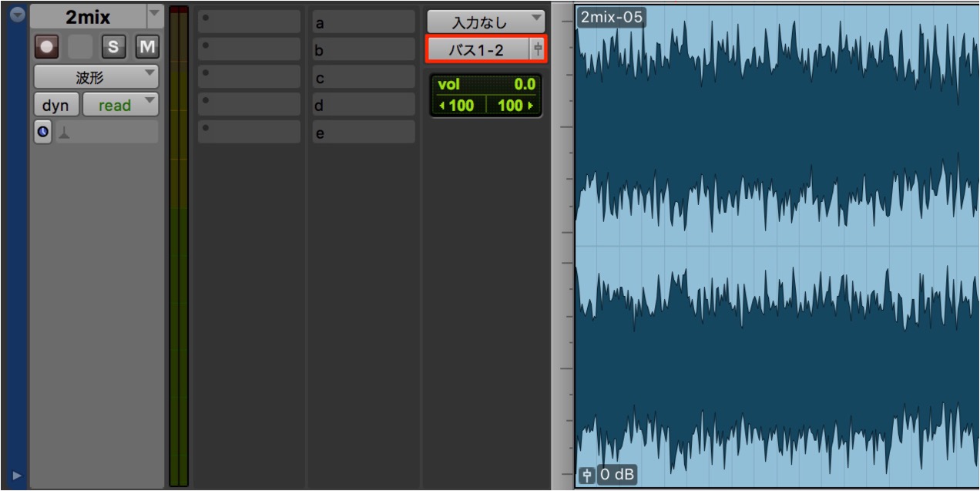Viewport: 980px width, 491px height.
Task: Click the fourth empty send slot
Action: 249,104
